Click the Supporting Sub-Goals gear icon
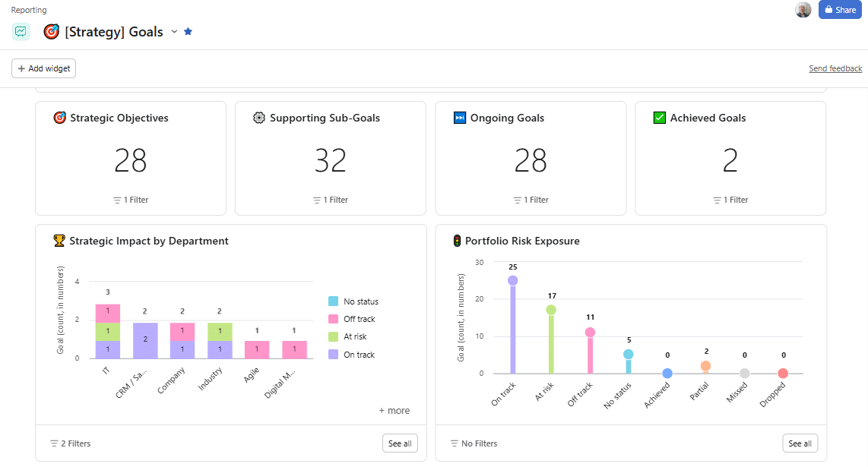Screen dimensions: 868x467 (x=259, y=118)
